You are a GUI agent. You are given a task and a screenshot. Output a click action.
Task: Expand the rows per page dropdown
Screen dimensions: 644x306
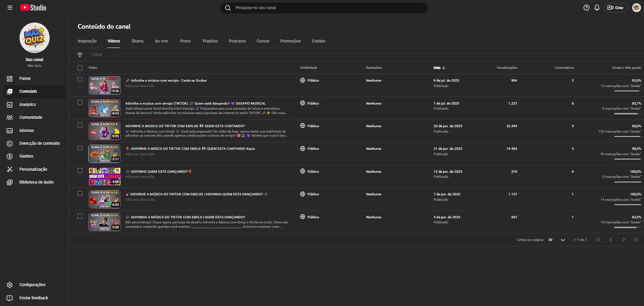pos(562,240)
